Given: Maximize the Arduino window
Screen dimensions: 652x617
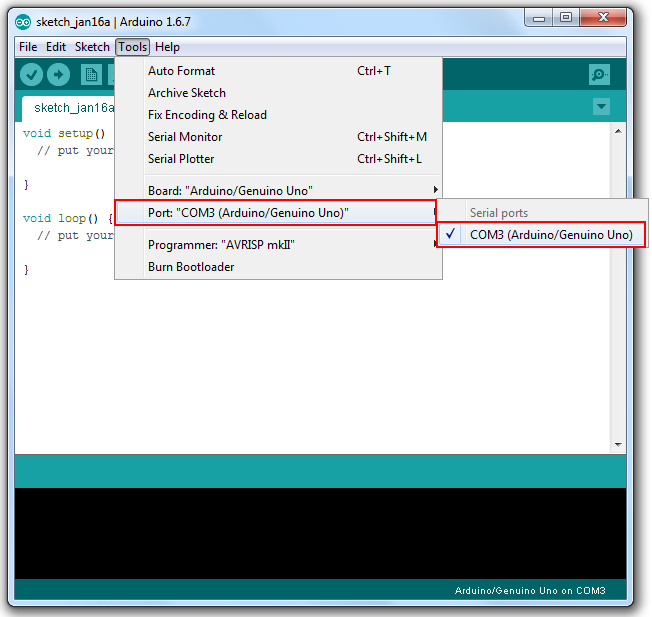Looking at the screenshot, I should pos(566,18).
